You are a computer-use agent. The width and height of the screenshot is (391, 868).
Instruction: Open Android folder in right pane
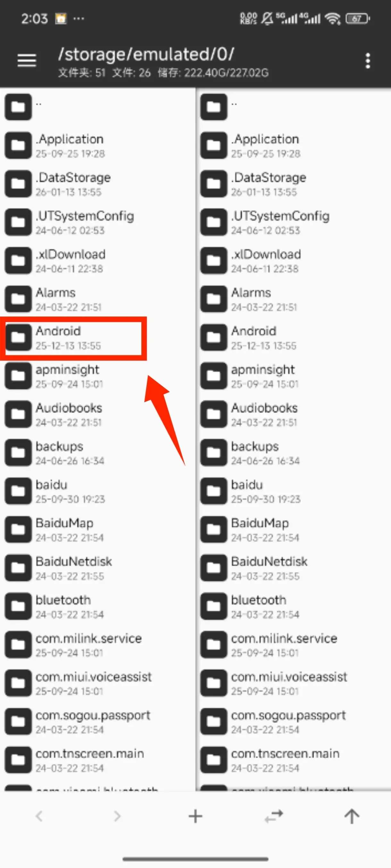pyautogui.click(x=294, y=338)
